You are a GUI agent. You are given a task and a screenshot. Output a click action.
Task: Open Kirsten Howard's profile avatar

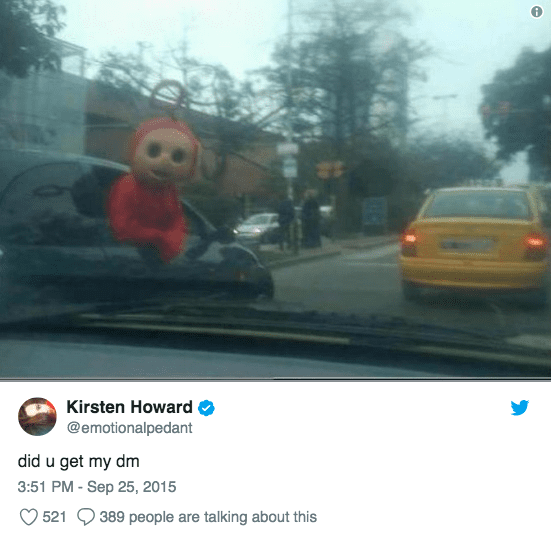point(37,416)
